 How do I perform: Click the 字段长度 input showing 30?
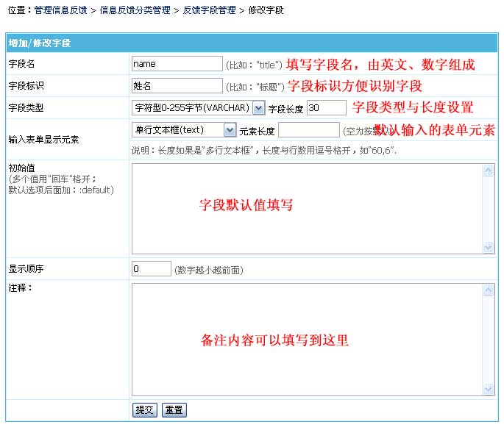326,108
